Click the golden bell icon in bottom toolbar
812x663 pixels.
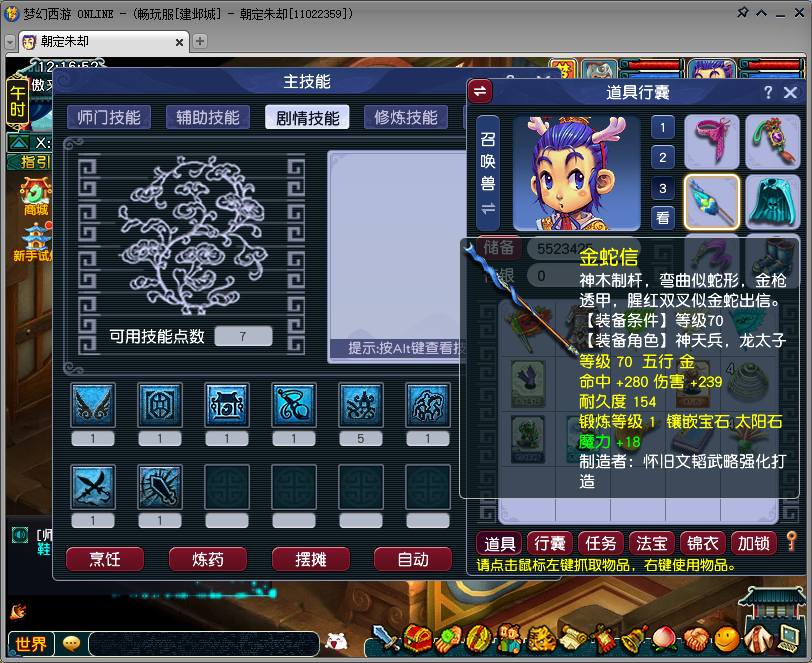coord(634,639)
